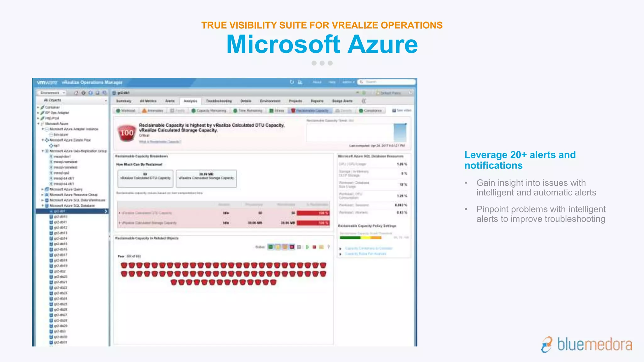Viewport: 644px width, 362px height.
Task: Click the question mark help icon
Action: click(328, 247)
